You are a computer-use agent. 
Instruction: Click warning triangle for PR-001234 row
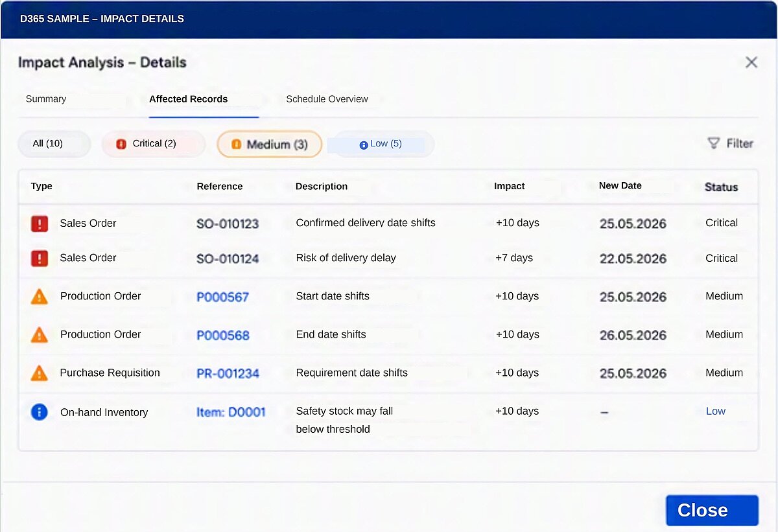tap(40, 373)
